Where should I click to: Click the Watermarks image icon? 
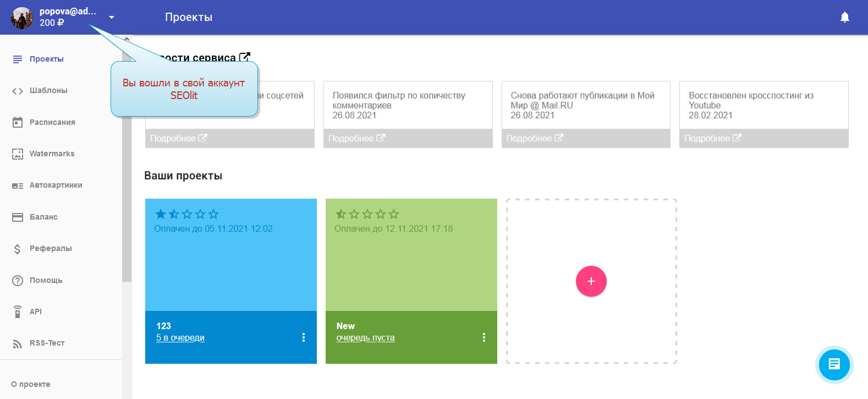click(18, 154)
